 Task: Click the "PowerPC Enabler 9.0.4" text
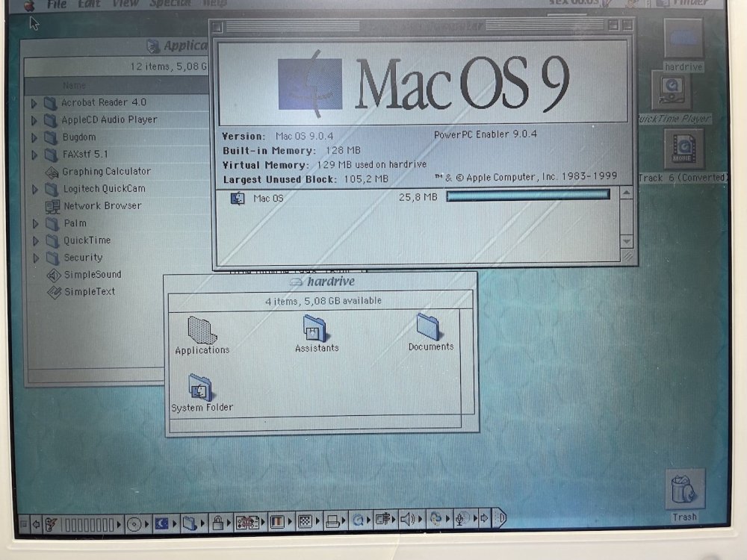[x=486, y=134]
